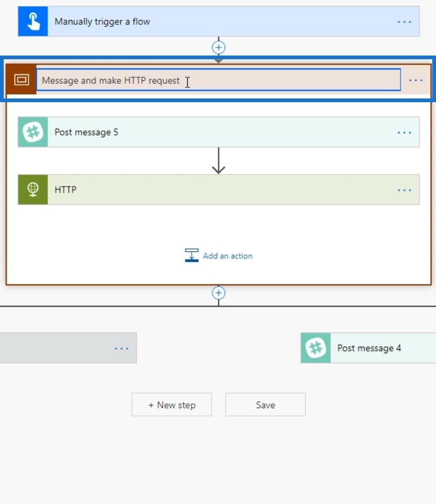The width and height of the screenshot is (436, 504).
Task: Insert a step below the manual trigger
Action: pyautogui.click(x=219, y=47)
